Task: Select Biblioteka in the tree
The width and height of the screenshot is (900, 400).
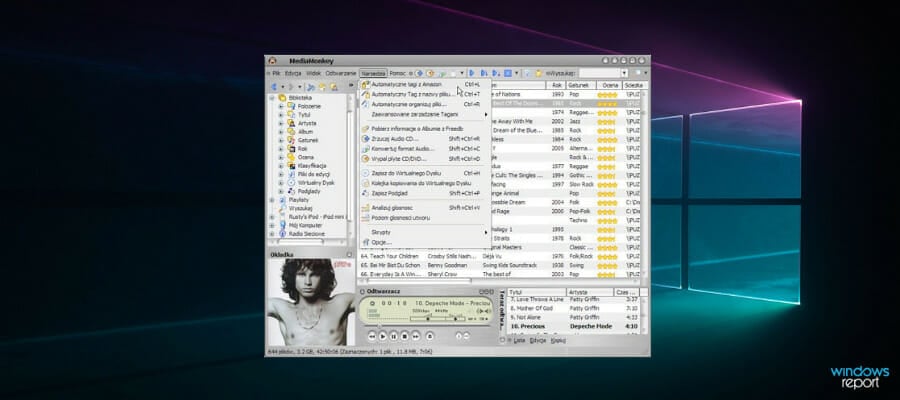Action: tap(301, 98)
